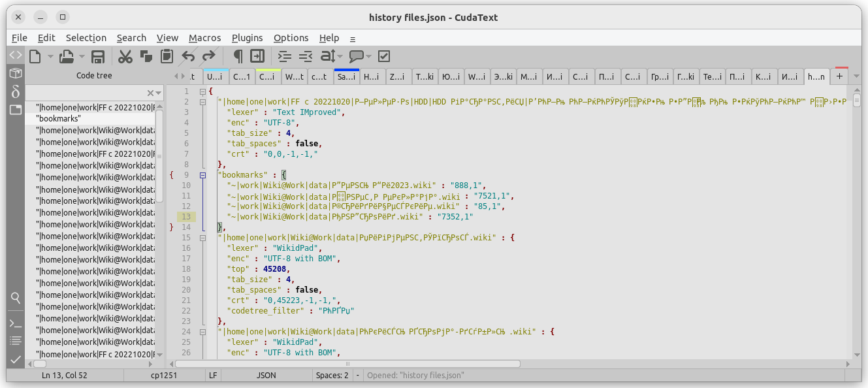The image size is (868, 388).
Task: Click the Save file toolbar icon
Action: pos(98,57)
